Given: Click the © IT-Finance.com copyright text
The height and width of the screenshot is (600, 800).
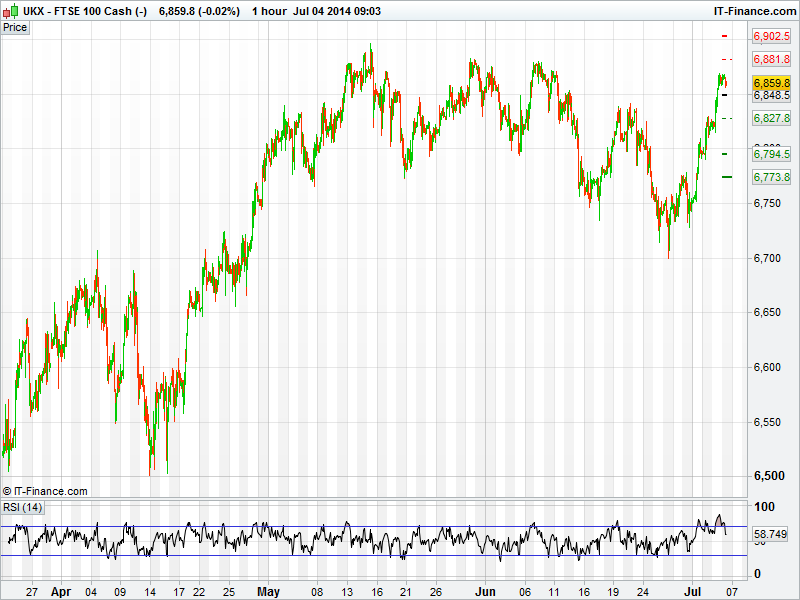Looking at the screenshot, I should (x=45, y=491).
